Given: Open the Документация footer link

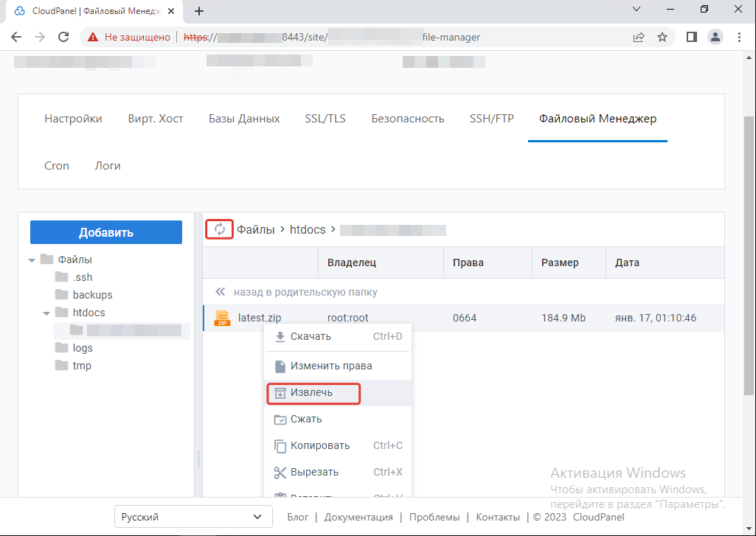Looking at the screenshot, I should click(x=358, y=517).
